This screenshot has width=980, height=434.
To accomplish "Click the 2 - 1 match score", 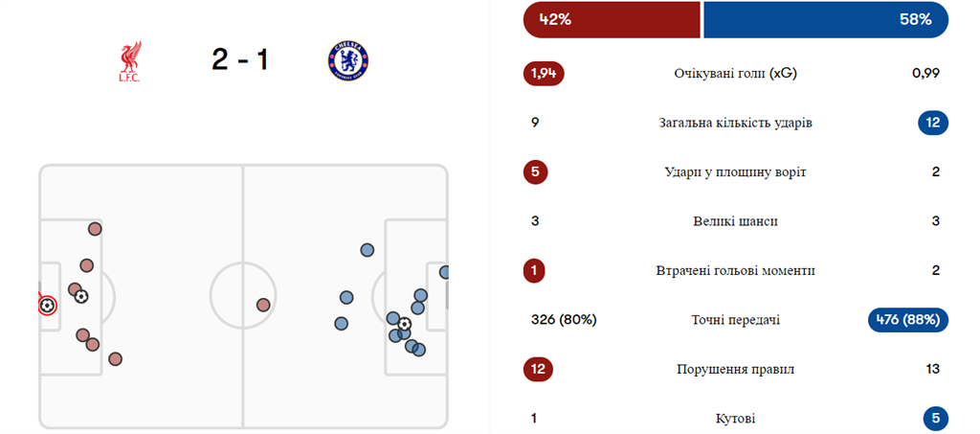I will point(240,60).
